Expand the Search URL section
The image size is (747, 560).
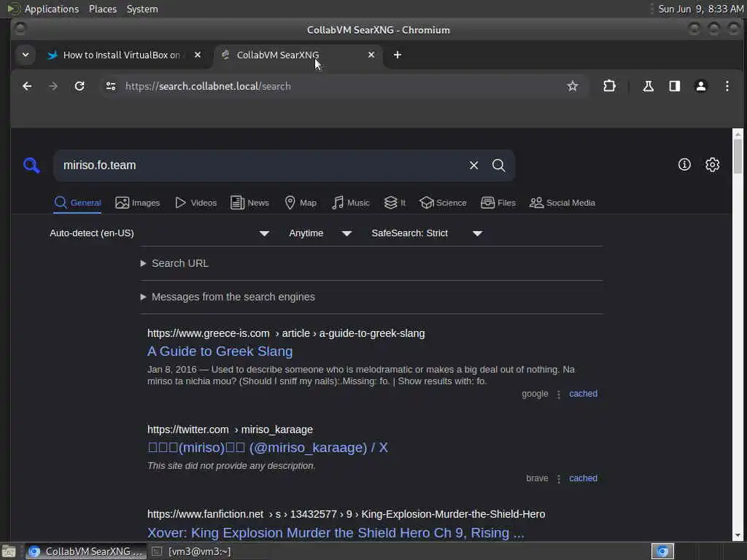click(x=174, y=263)
